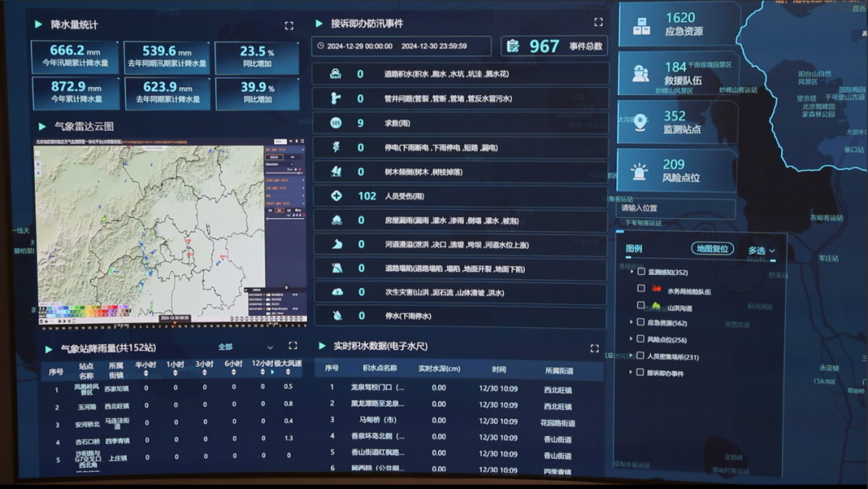The image size is (868, 489).
Task: Expand the 风险点位(256) tree node
Action: point(631,339)
